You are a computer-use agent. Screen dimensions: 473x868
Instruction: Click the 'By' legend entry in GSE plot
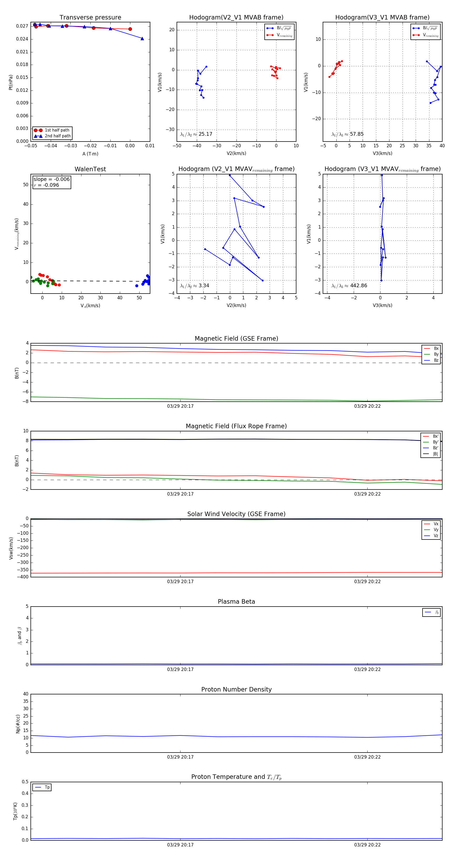coord(431,354)
